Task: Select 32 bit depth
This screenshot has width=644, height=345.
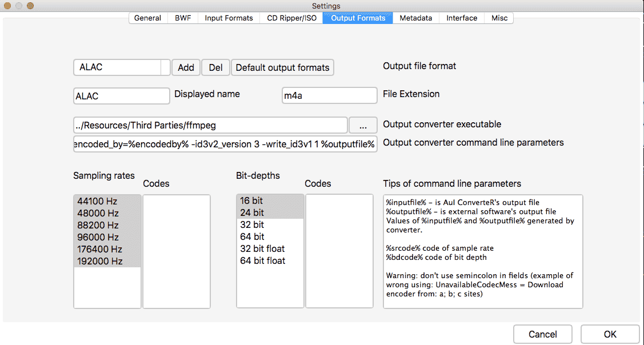Action: (270, 224)
